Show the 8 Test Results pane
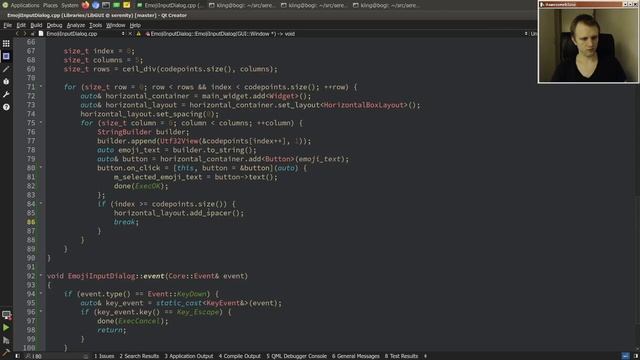640x360 pixels. 401,356
